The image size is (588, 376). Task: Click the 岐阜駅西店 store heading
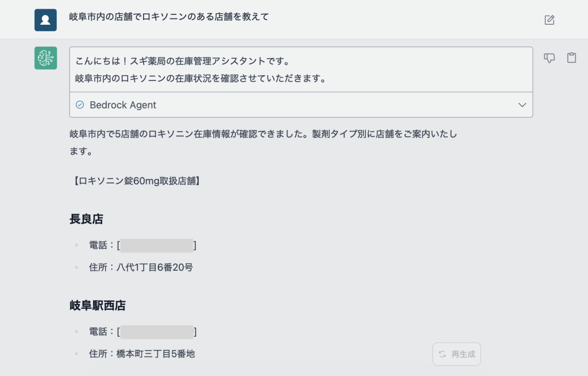(x=98, y=305)
